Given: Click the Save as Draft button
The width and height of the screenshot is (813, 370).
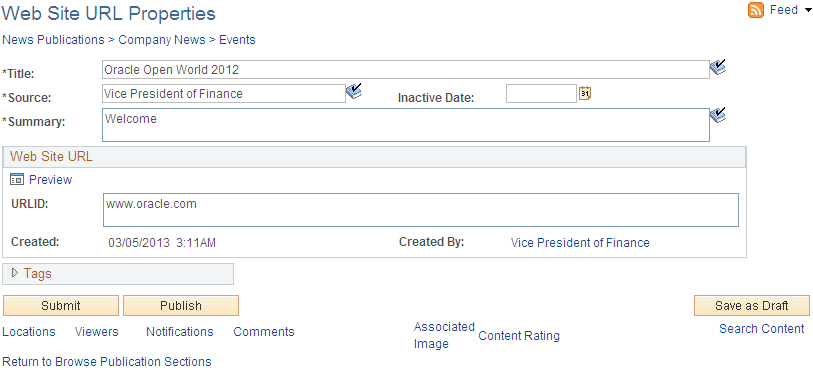Looking at the screenshot, I should 752,306.
